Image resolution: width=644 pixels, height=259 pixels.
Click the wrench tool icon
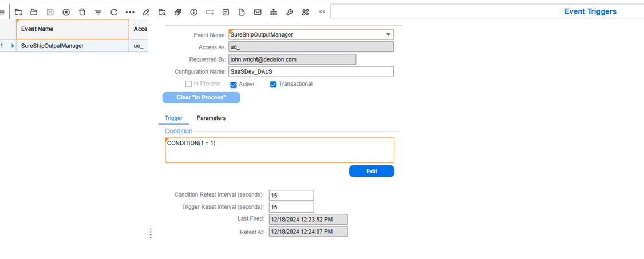point(290,12)
